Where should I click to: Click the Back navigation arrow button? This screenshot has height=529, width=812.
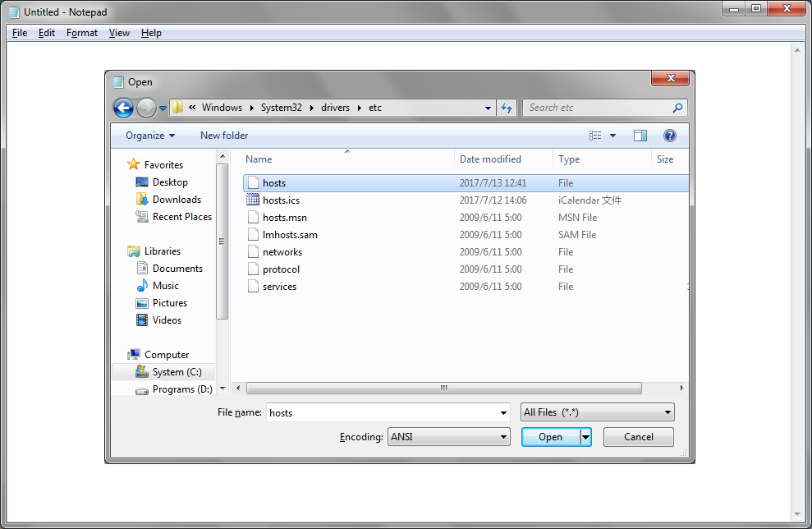click(123, 108)
